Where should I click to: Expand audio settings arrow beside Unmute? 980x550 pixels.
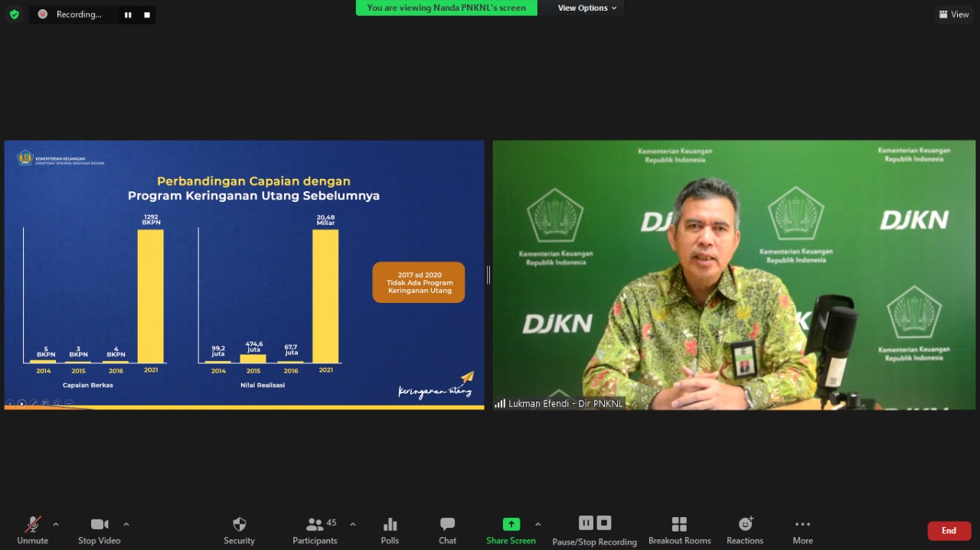tap(56, 525)
